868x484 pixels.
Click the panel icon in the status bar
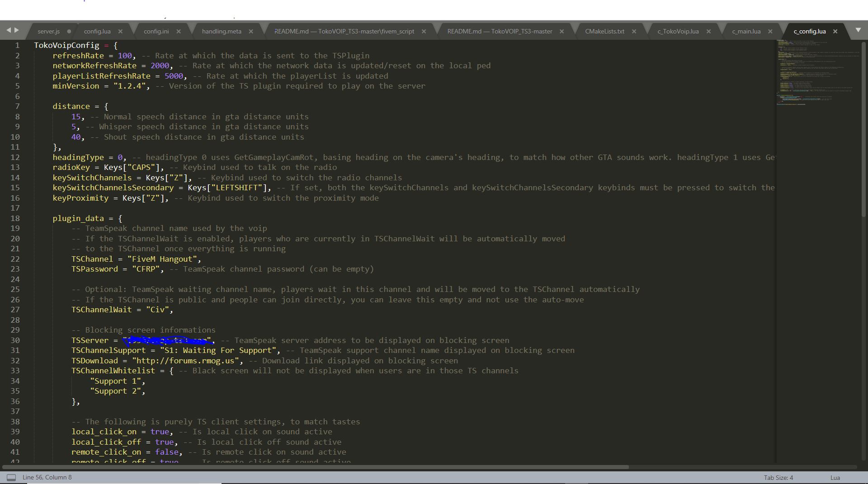(11, 477)
